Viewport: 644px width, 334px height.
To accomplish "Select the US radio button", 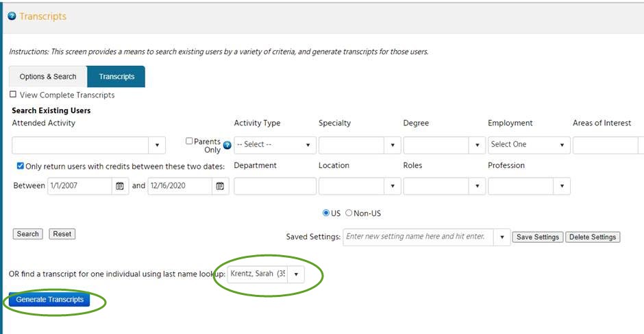I will [x=326, y=213].
